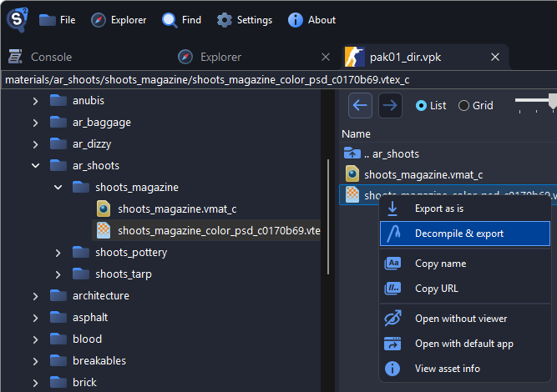Screen dimensions: 557x392
Task: Expand the brick folder
Action: coord(35,383)
